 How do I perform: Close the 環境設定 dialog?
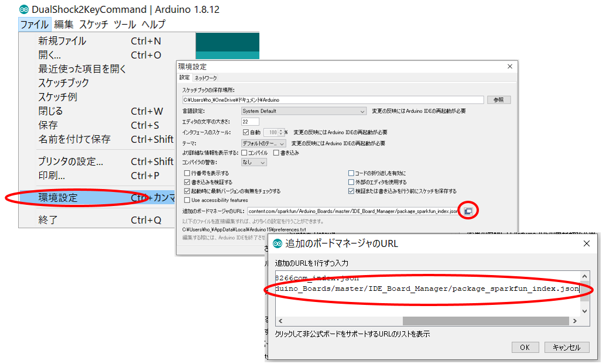coord(510,67)
